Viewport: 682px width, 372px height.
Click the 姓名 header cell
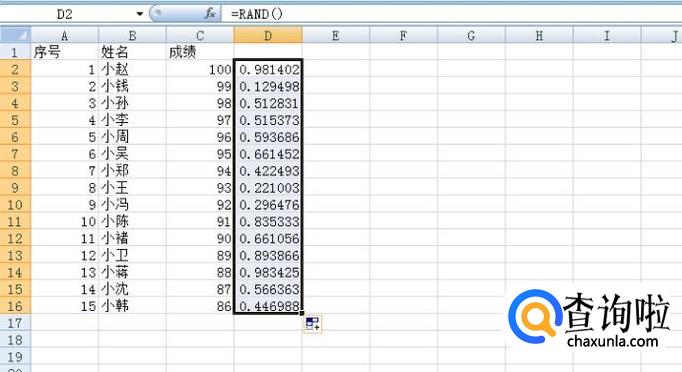pyautogui.click(x=132, y=52)
